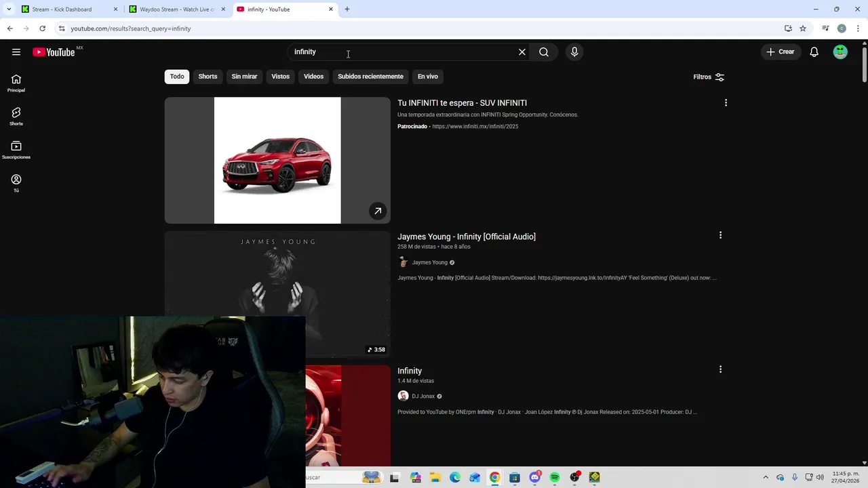Install app icon in address bar
This screenshot has width=868, height=488.
tap(788, 28)
